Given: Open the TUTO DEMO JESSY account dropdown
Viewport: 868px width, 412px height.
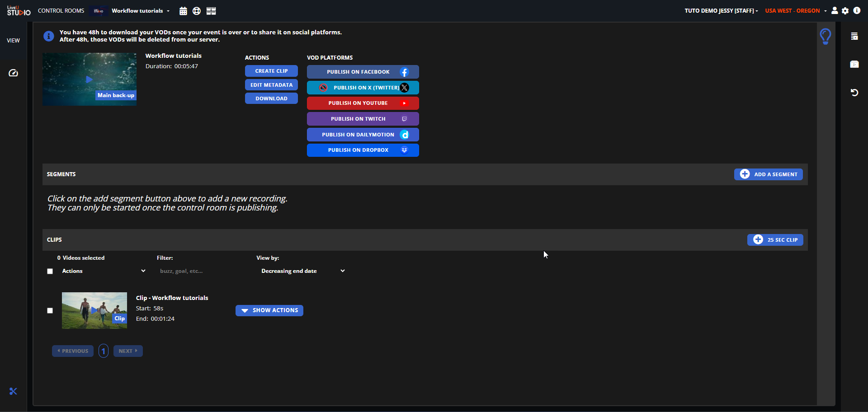Looking at the screenshot, I should 721,11.
